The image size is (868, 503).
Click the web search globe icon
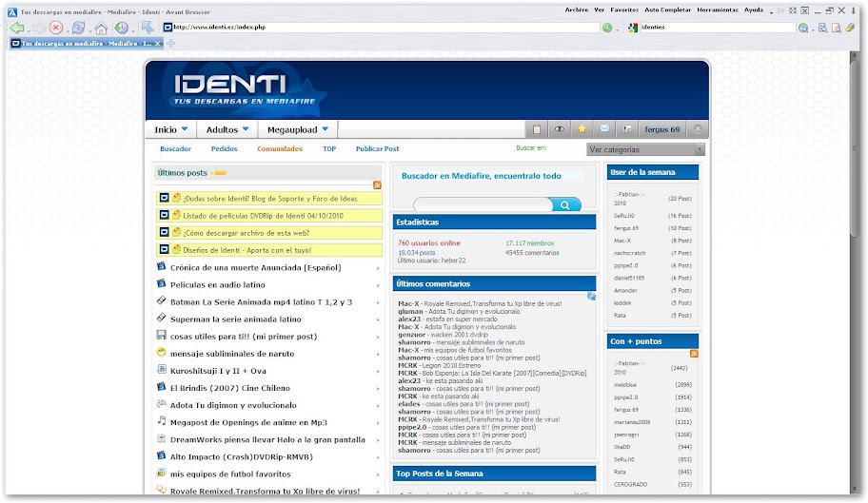(x=803, y=28)
